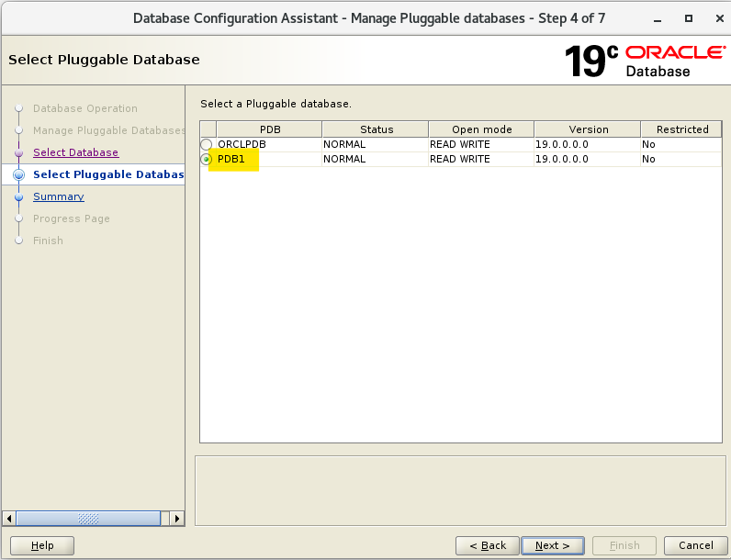Click the Manage Pluggable Databases step label
731x560 pixels.
click(x=109, y=130)
